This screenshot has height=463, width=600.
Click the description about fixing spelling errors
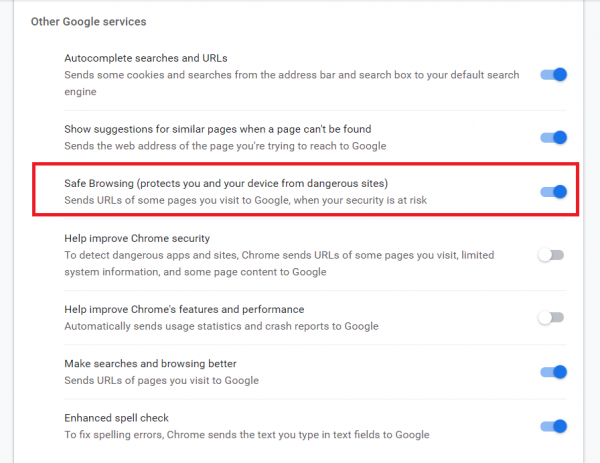coord(247,435)
